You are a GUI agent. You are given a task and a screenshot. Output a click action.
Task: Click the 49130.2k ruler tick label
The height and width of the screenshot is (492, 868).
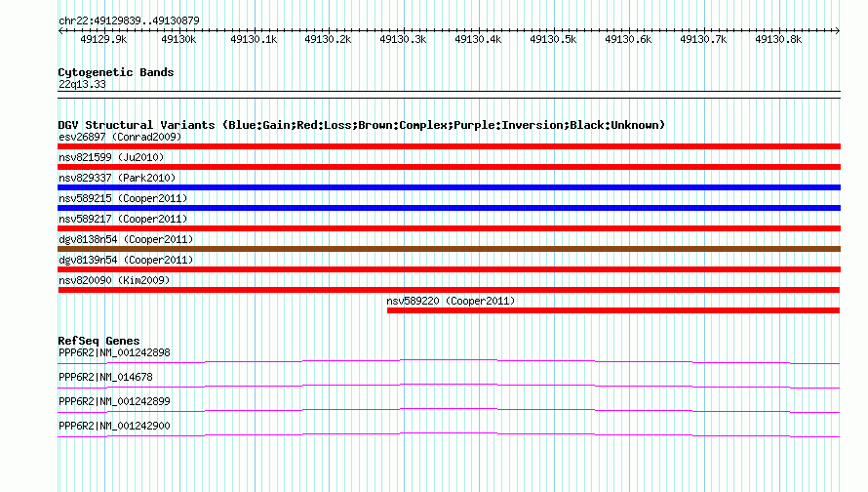[x=329, y=39]
